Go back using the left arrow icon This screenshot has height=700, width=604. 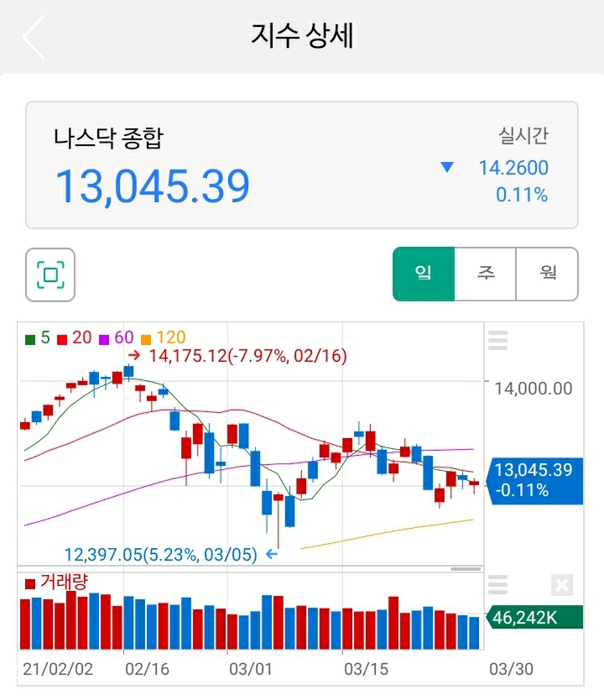pyautogui.click(x=34, y=37)
